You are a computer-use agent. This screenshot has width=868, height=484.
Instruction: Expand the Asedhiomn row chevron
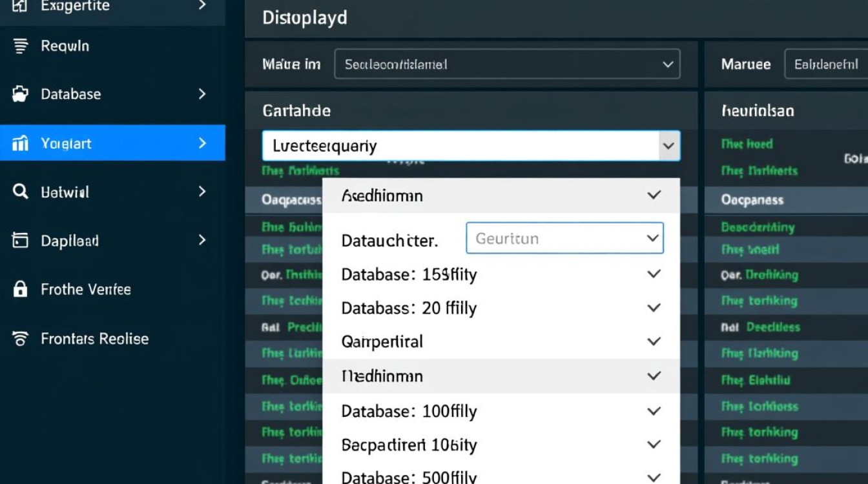[x=654, y=196]
